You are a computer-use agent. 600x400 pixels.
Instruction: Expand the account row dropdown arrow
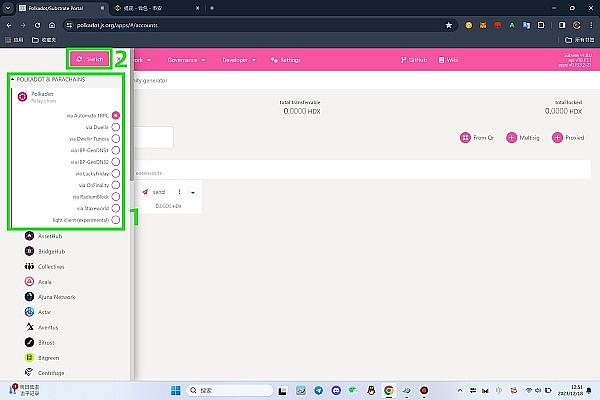(x=193, y=192)
